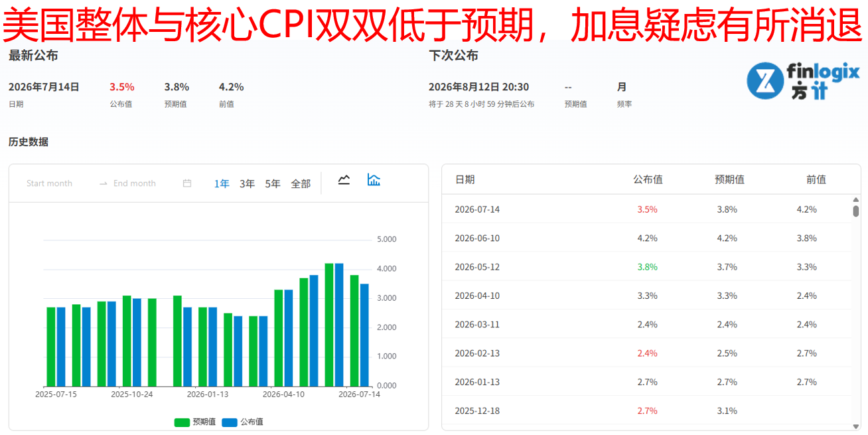
Task: Select table row date 2025-12-18
Action: [x=477, y=410]
